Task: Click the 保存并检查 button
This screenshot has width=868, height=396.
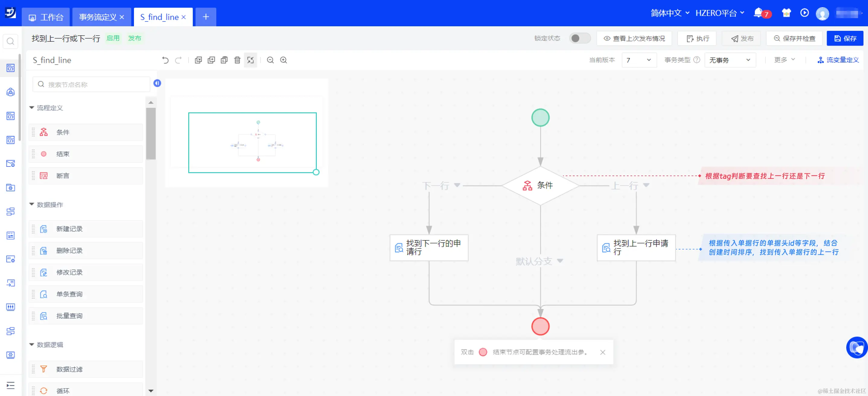Action: [x=794, y=38]
